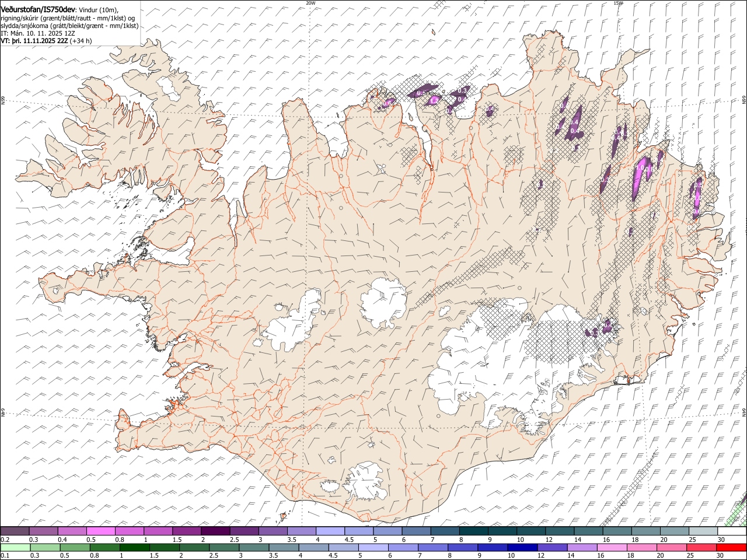Click the 0.1 label under the bottom legend row
The width and height of the screenshot is (747, 560).
(x=5, y=555)
